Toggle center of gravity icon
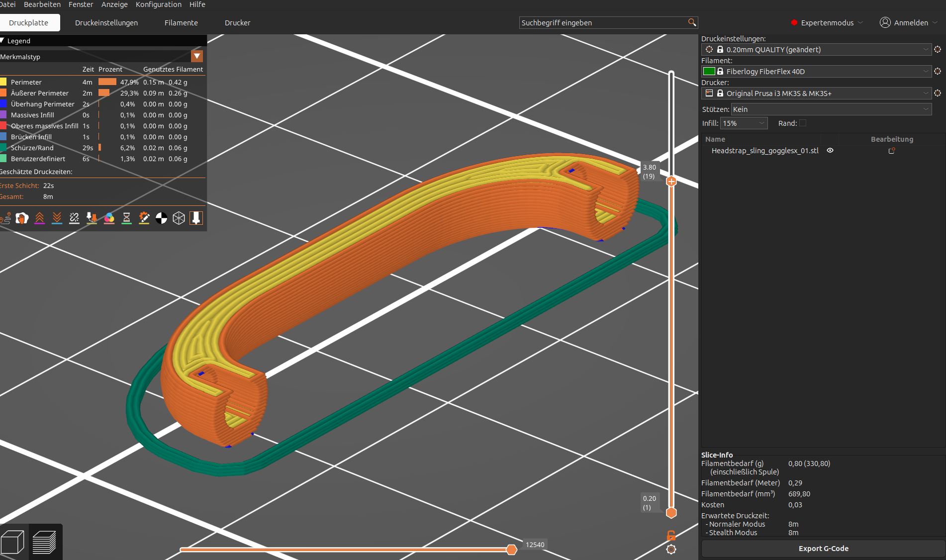Image resolution: width=946 pixels, height=560 pixels. (x=162, y=218)
